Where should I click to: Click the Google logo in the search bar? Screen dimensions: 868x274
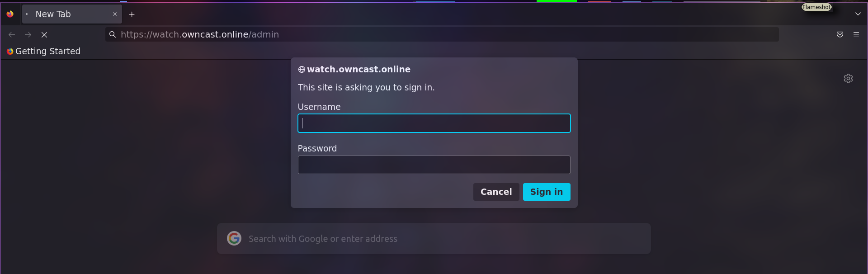[x=234, y=238]
